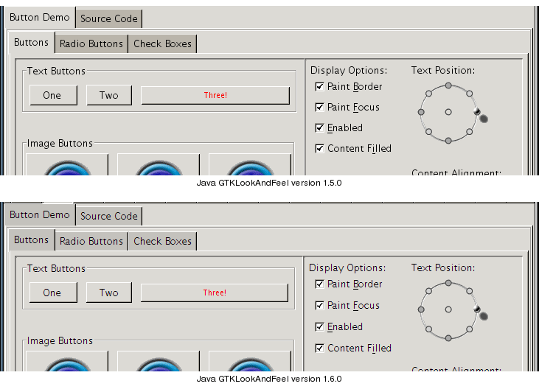Choose top text position radio in 1.6.0 panel
Screen dimensions: 539x392
click(448, 283)
